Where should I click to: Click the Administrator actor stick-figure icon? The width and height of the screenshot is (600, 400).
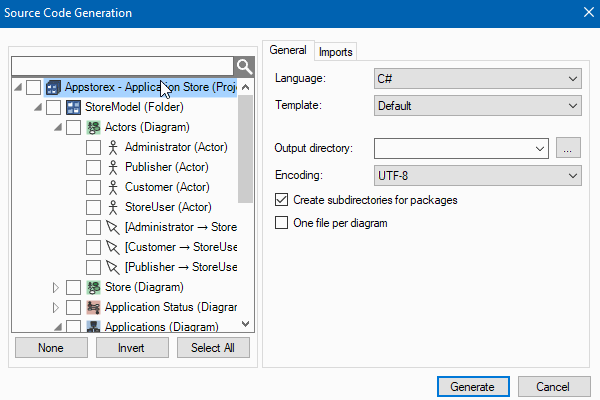(113, 147)
